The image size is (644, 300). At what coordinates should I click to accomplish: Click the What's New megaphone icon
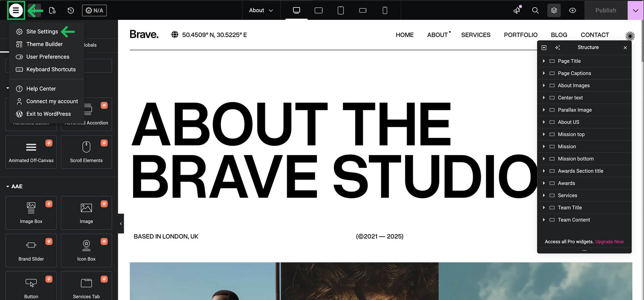pyautogui.click(x=517, y=10)
